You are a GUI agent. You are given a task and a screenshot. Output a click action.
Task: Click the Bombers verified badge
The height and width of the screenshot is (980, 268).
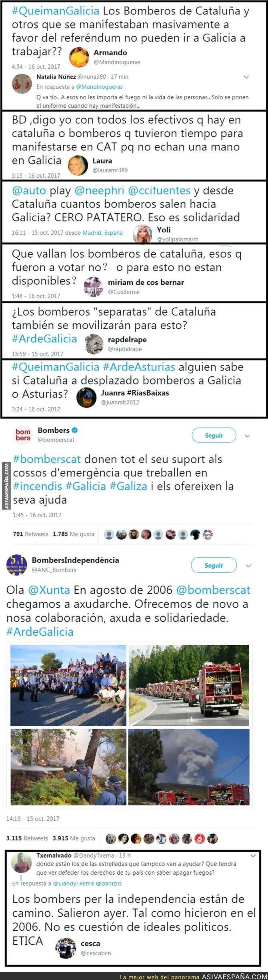click(x=74, y=430)
